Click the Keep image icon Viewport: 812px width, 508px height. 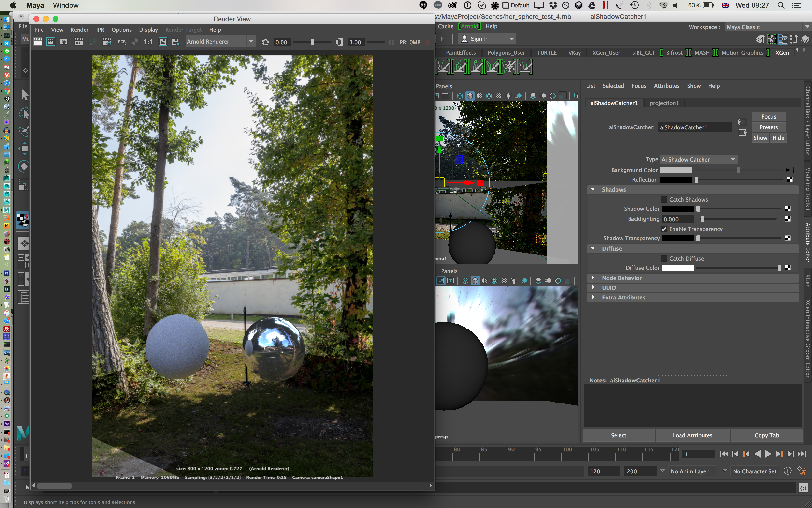coord(163,42)
